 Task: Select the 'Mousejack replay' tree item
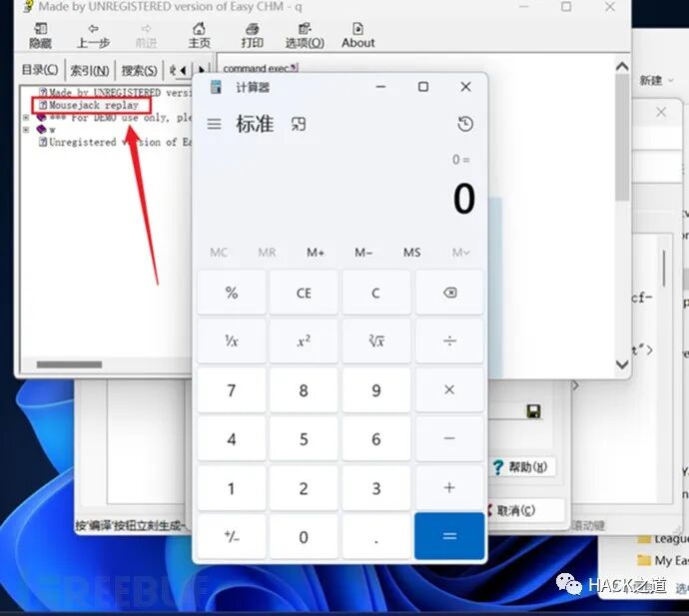[x=93, y=105]
